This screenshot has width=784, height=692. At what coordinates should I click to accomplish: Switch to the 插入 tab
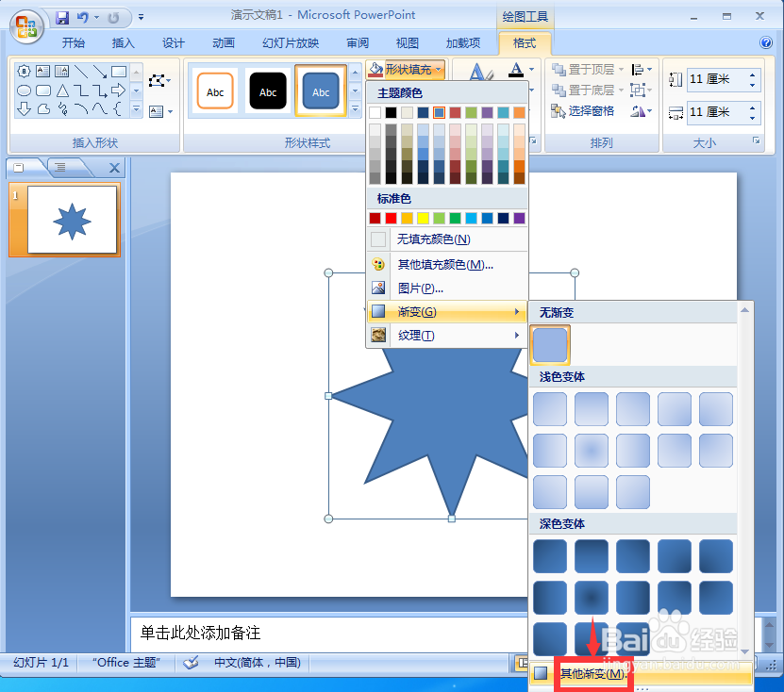(x=123, y=43)
